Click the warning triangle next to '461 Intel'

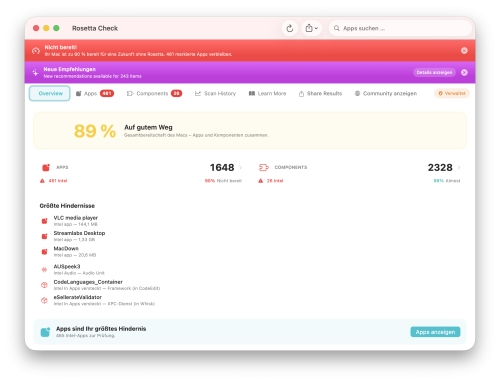(42, 181)
